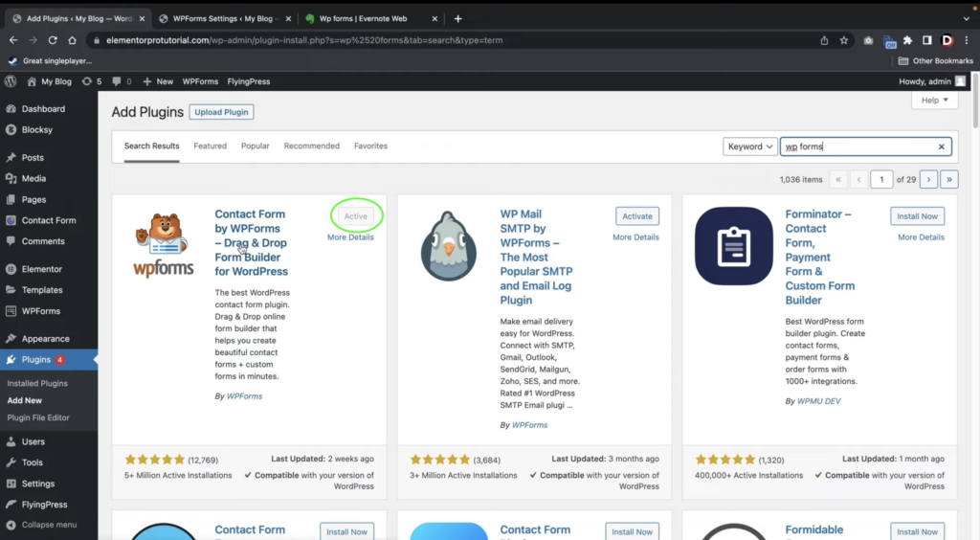
Task: Go to next results page
Action: tap(928, 179)
